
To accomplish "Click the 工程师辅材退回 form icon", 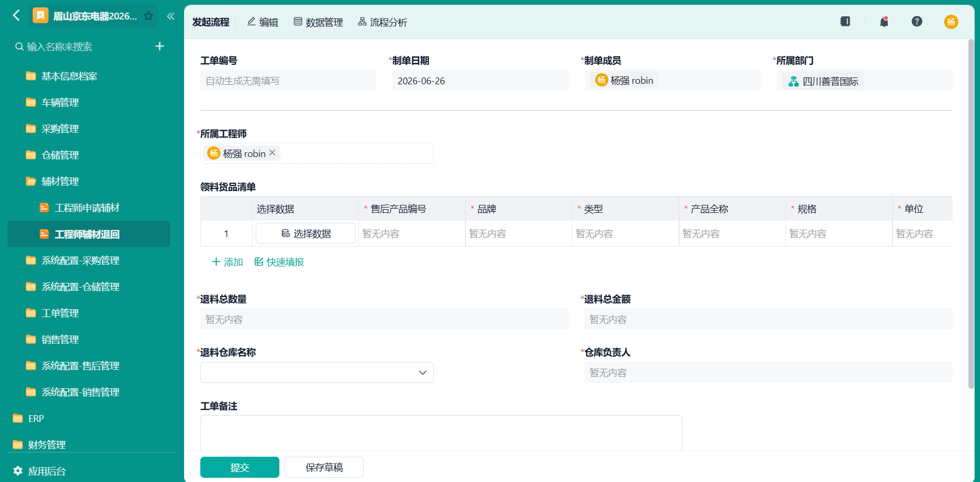I will click(x=45, y=234).
